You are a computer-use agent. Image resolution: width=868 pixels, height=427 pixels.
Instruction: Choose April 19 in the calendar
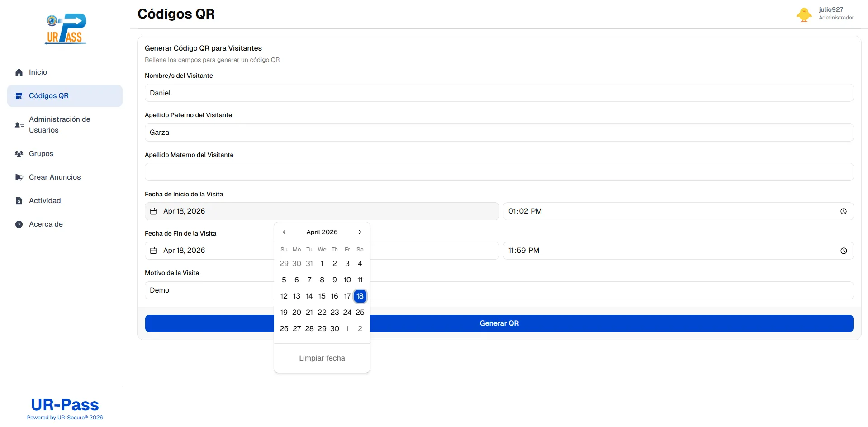point(284,313)
